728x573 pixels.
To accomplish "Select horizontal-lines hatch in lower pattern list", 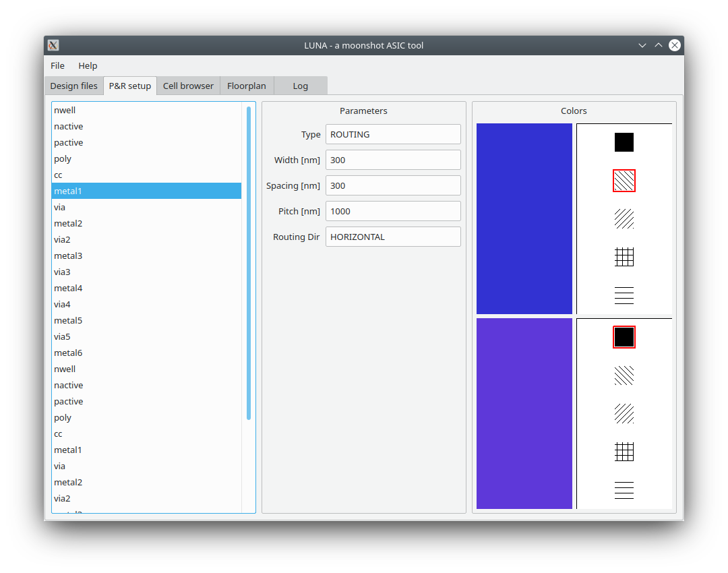I will click(624, 490).
